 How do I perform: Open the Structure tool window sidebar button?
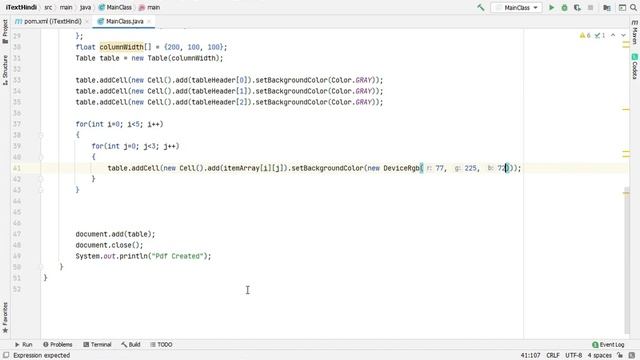tap(5, 70)
